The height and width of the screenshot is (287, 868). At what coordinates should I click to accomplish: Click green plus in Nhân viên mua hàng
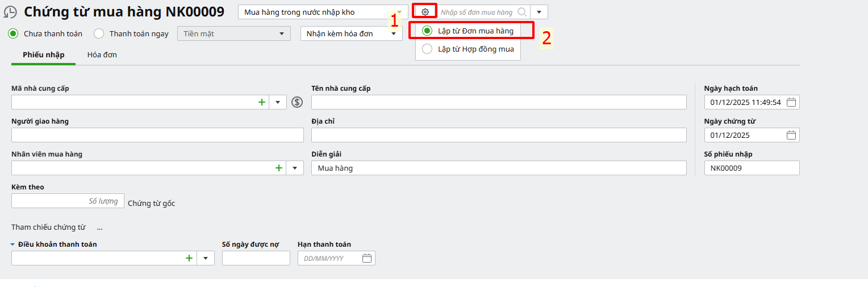(279, 168)
